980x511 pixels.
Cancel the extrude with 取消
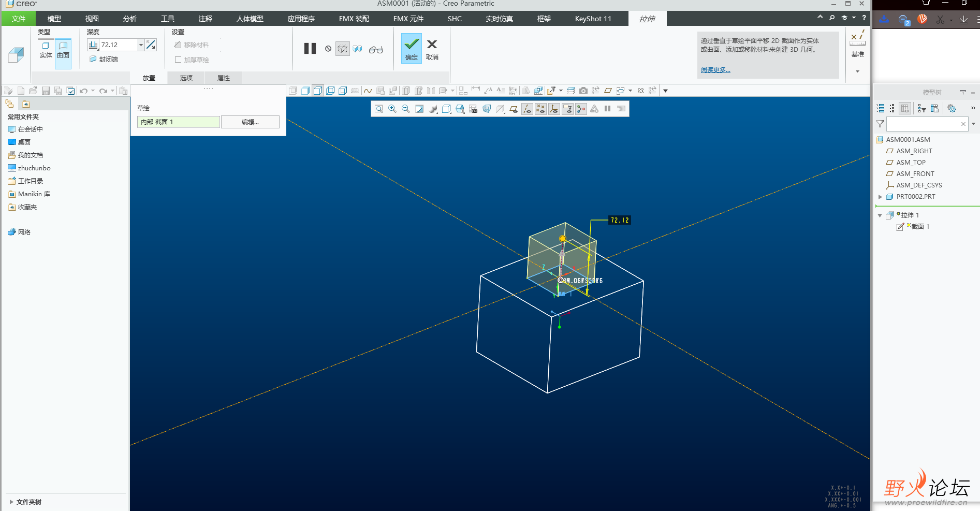tap(432, 49)
